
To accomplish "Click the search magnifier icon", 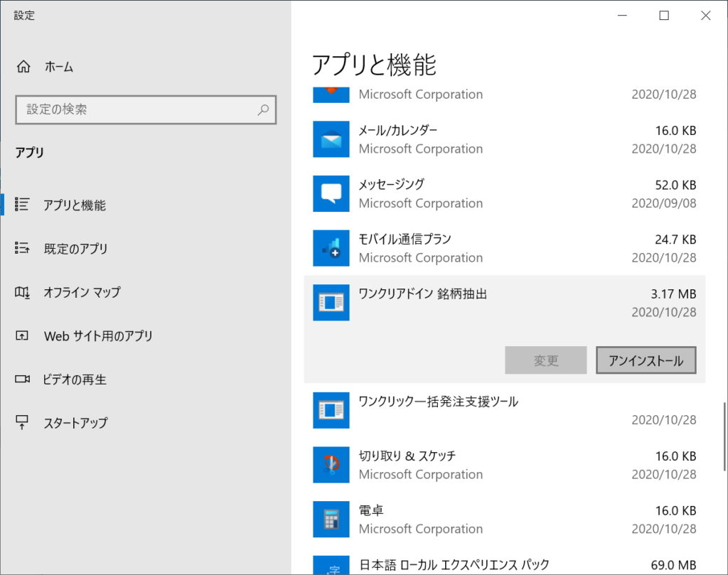I will [263, 109].
